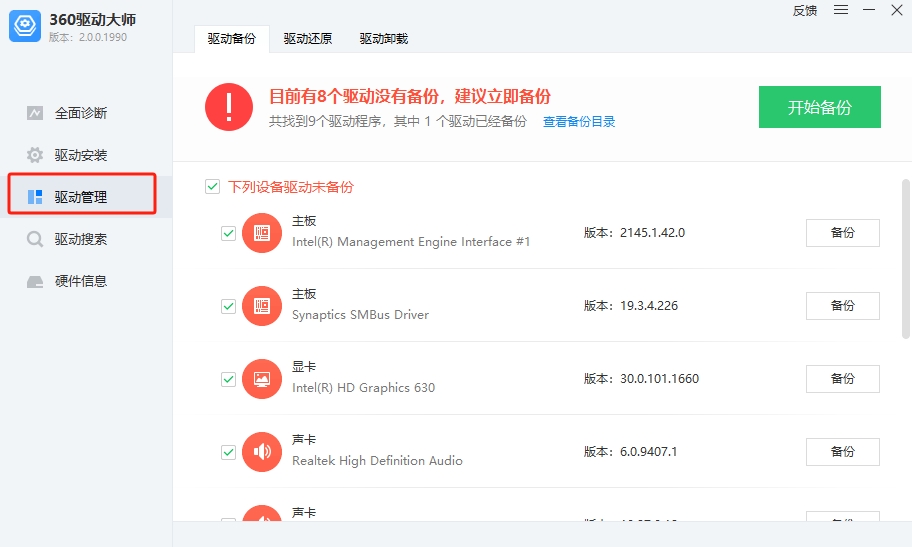Click the 360驱动大师 logo icon
This screenshot has height=547, width=912.
(x=25, y=26)
